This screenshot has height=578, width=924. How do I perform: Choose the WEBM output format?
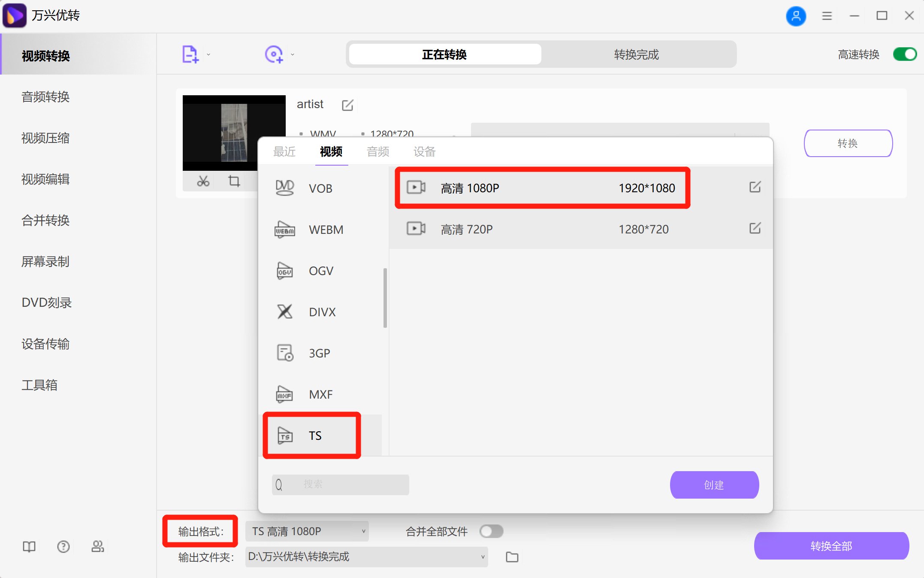click(326, 230)
